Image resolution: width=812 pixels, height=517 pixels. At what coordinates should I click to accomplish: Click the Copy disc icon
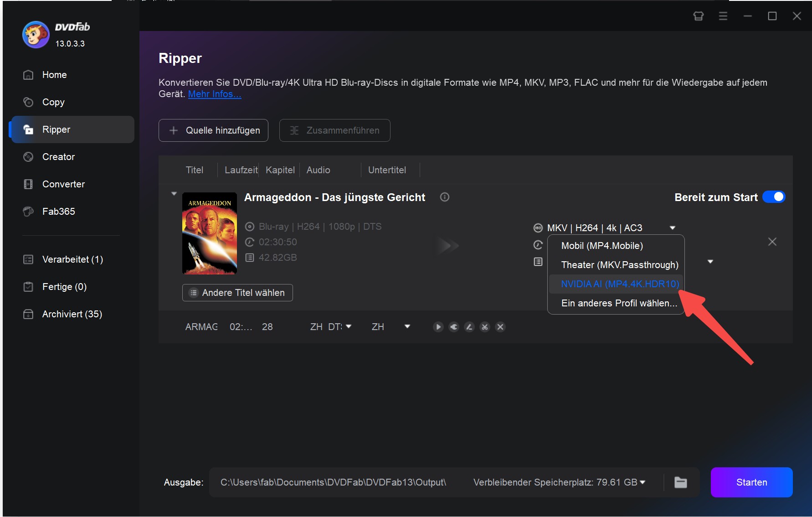28,102
